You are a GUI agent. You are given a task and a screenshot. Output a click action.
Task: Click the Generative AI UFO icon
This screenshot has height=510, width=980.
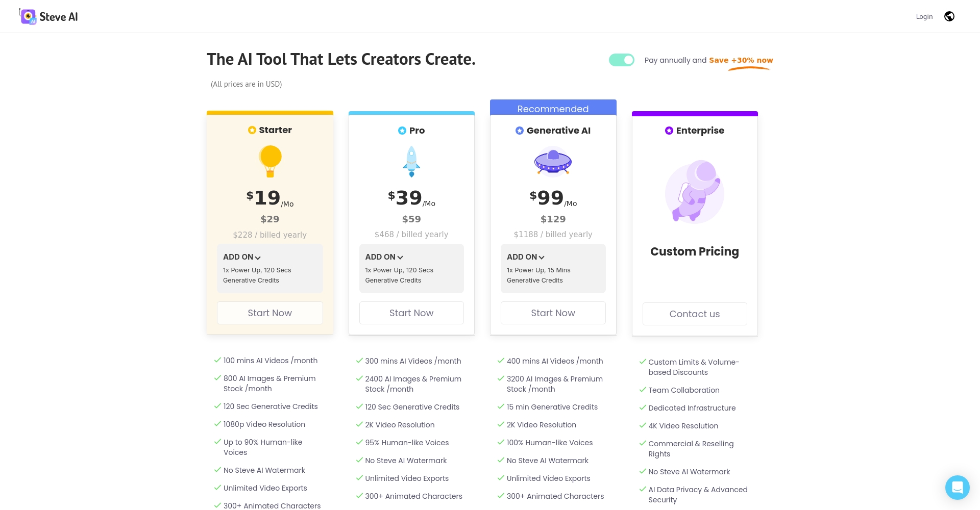tap(553, 162)
